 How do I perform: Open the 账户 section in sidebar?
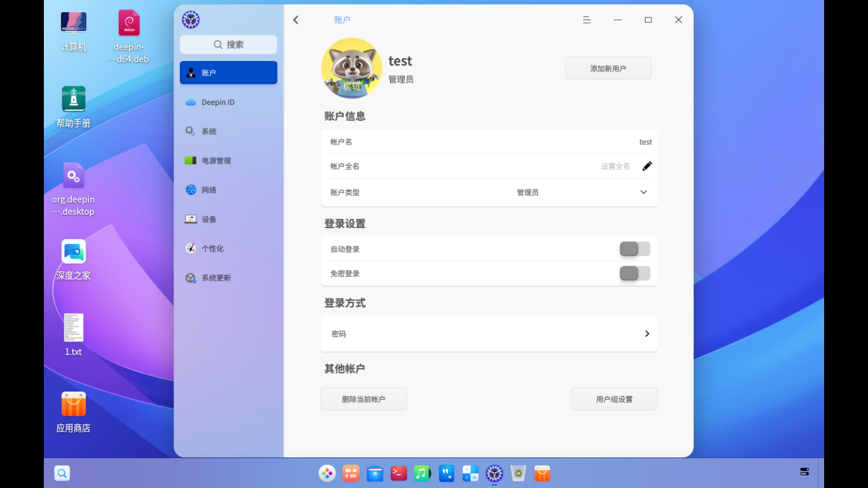coord(228,72)
